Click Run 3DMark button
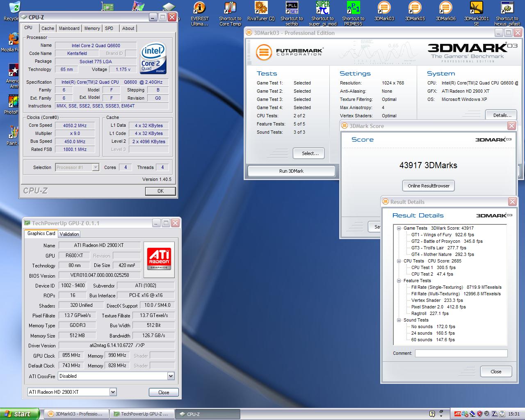Screen dimensions: 525x420 point(292,171)
